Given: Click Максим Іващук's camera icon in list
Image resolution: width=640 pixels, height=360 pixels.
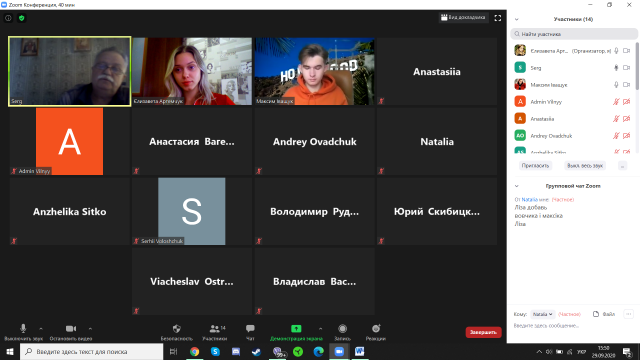Looking at the screenshot, I should point(627,85).
